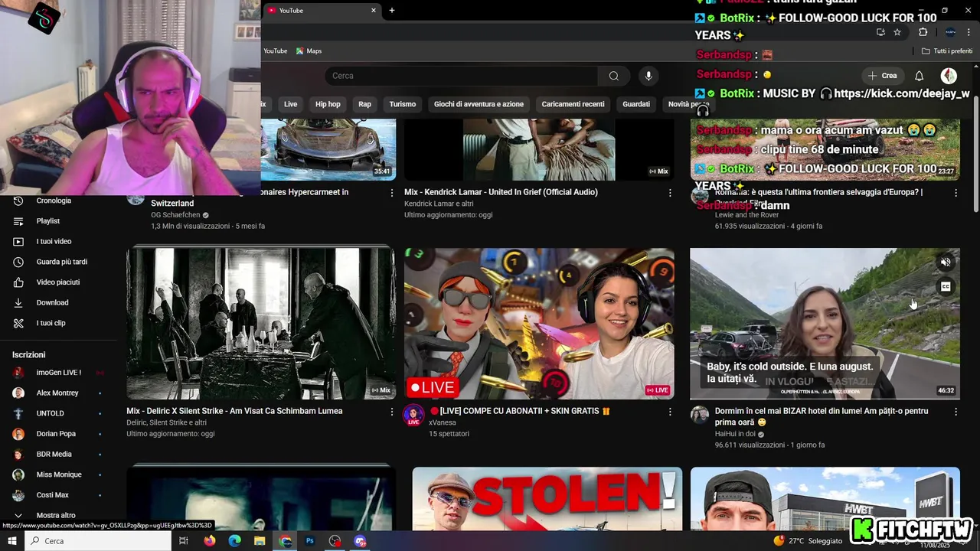
Task: Open options menu for Romania Lewie and the Rover video
Action: 955,193
